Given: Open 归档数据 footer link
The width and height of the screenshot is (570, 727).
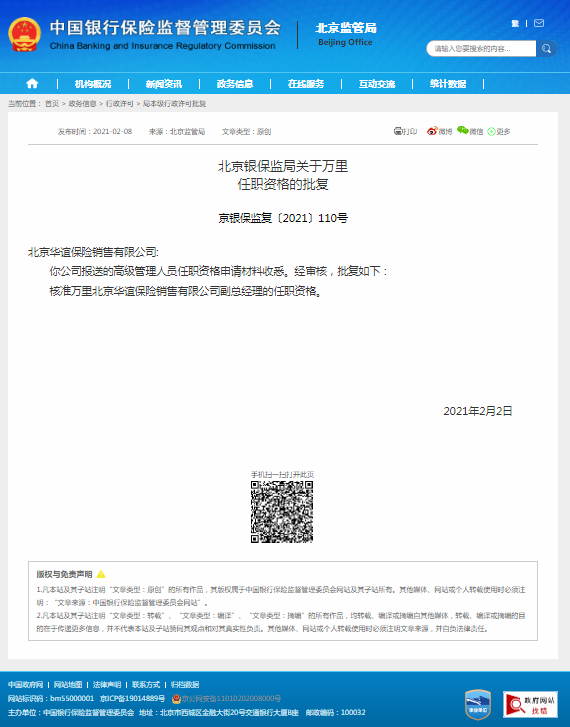Looking at the screenshot, I should click(x=185, y=685).
